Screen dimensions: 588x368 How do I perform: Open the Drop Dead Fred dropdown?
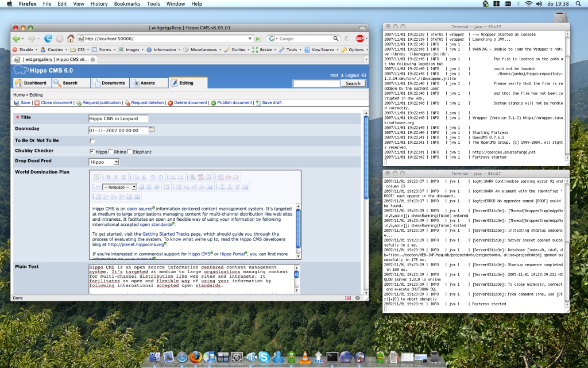pos(104,162)
